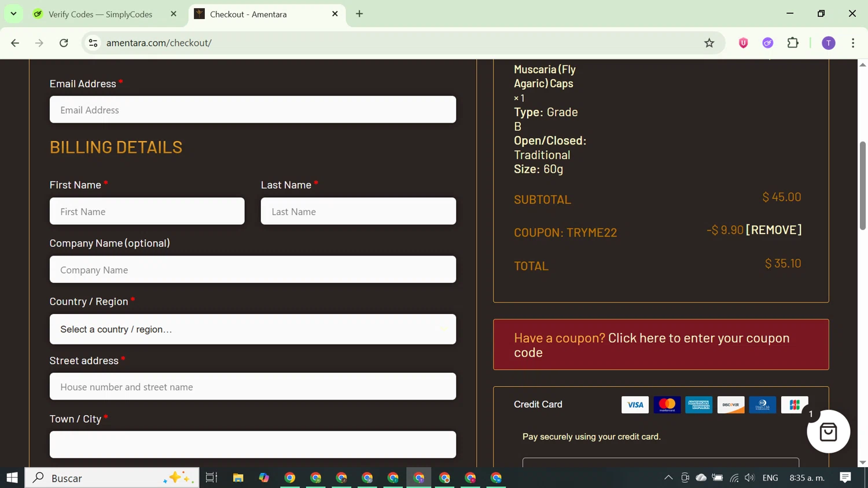
Task: Click the Company Name field
Action: point(253,269)
